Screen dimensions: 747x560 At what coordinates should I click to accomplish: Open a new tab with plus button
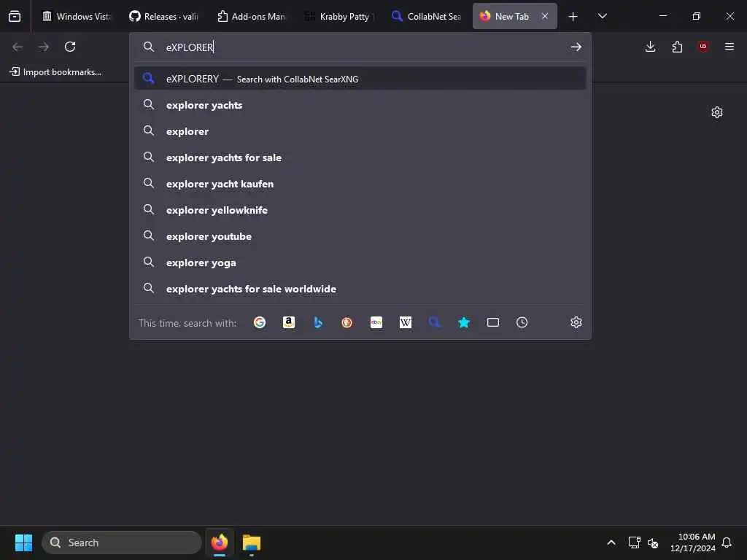[573, 16]
